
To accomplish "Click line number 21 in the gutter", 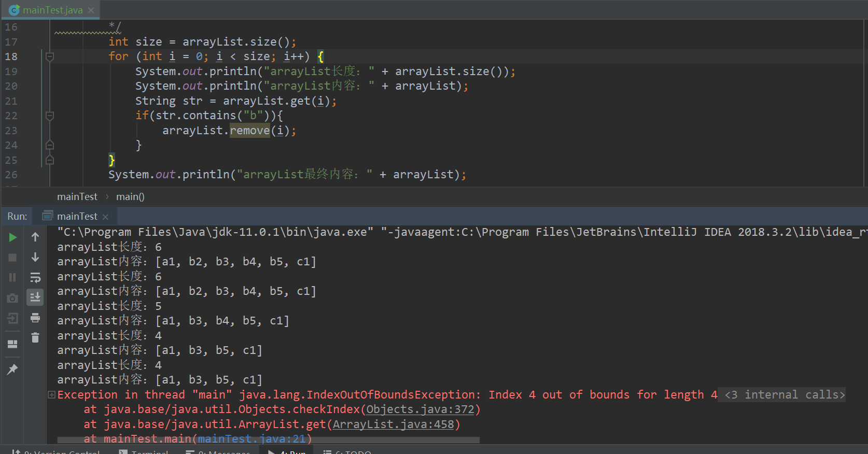I will tap(11, 101).
